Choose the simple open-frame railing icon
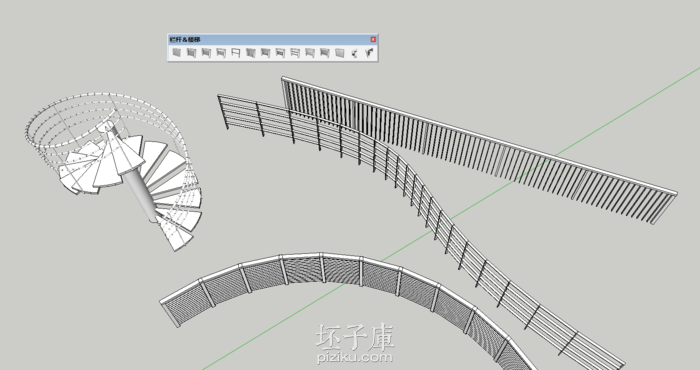This screenshot has height=370, width=700. [236, 53]
